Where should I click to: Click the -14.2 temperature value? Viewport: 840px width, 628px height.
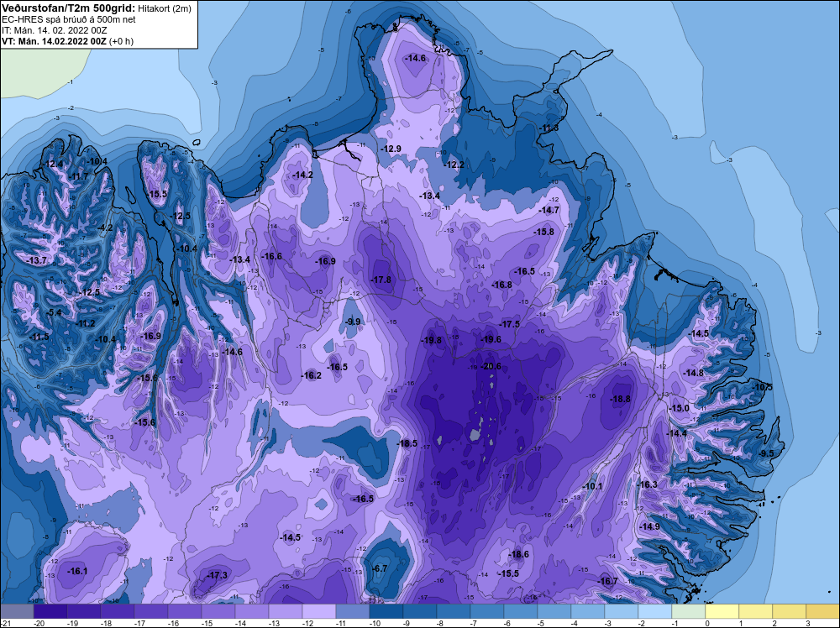[x=302, y=175]
